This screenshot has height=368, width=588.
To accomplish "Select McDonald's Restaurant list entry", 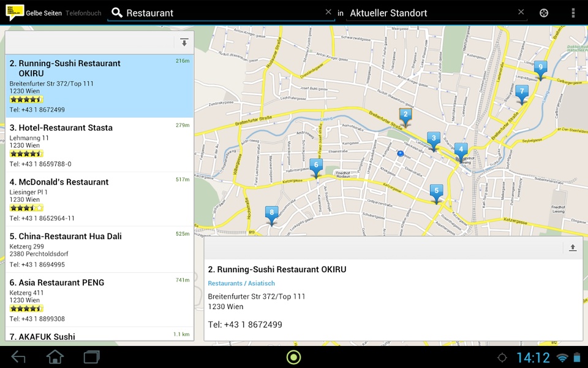I will coord(99,199).
